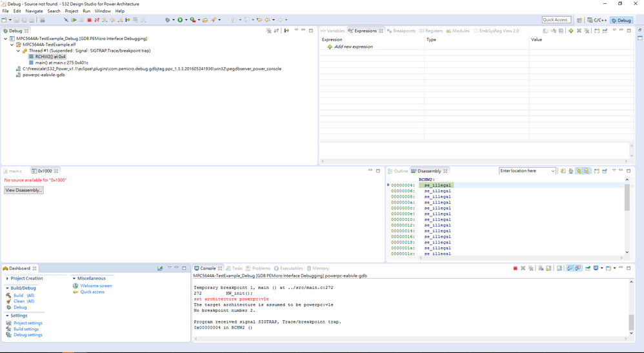The width and height of the screenshot is (644, 353).
Task: Click Collapse All icon in Expressions view
Action: (561, 31)
